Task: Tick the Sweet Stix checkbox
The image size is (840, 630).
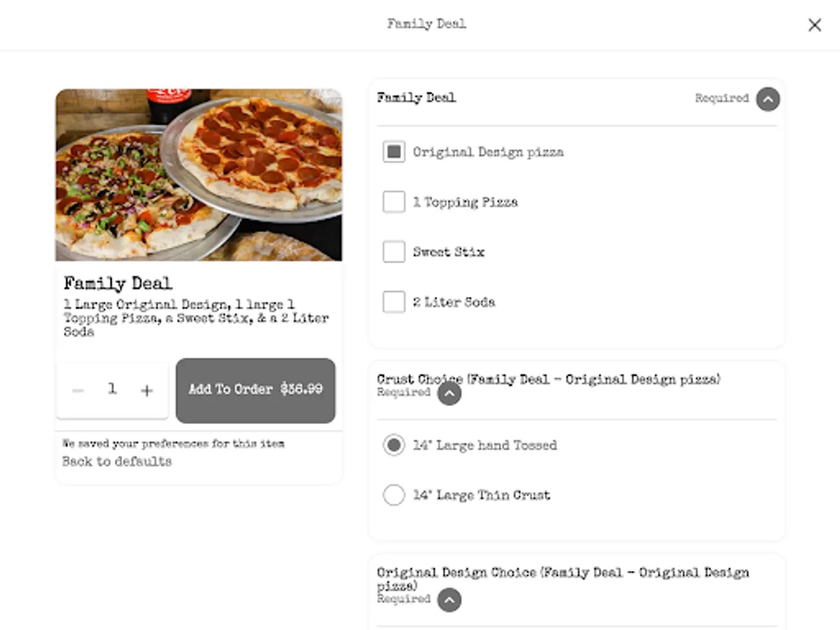Action: click(x=394, y=252)
